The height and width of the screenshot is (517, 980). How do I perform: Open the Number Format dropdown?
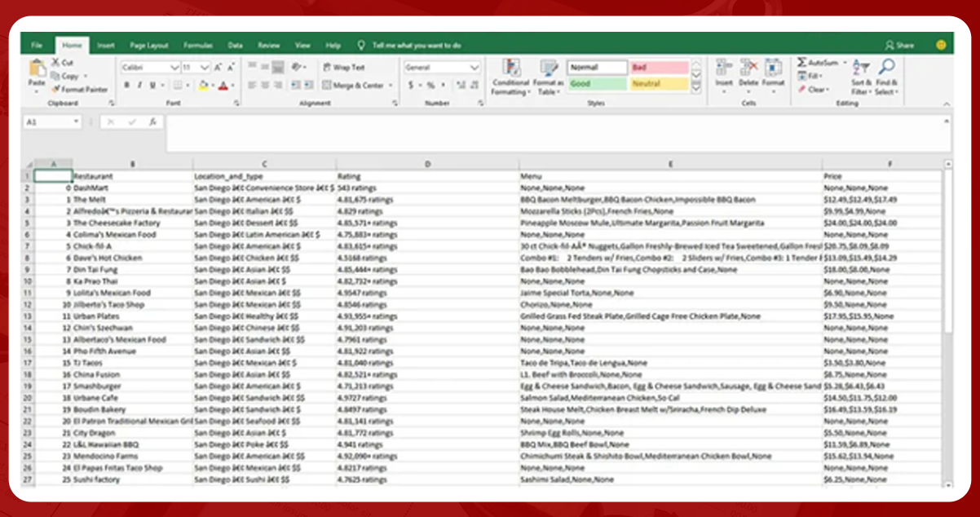click(x=440, y=67)
